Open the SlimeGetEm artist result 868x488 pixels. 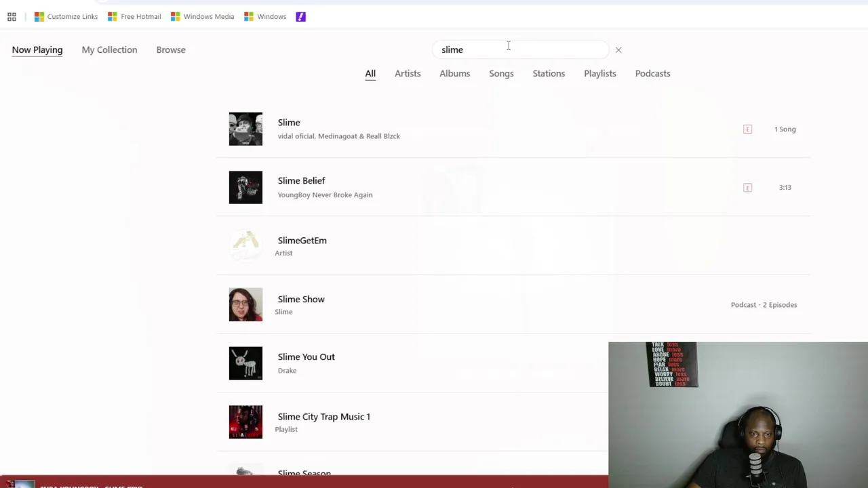(x=302, y=241)
